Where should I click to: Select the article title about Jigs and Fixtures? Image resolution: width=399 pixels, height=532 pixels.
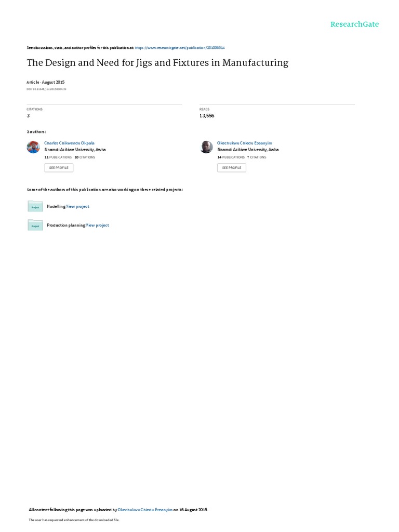click(x=157, y=63)
